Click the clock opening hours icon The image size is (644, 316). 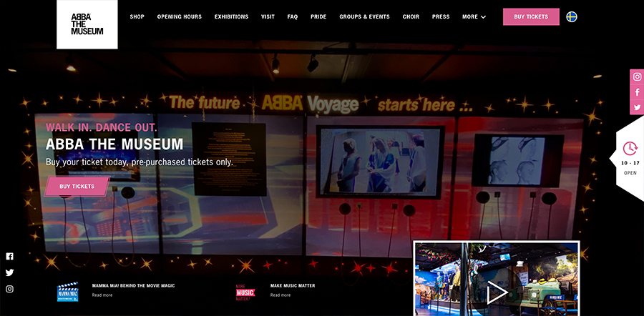(630, 148)
